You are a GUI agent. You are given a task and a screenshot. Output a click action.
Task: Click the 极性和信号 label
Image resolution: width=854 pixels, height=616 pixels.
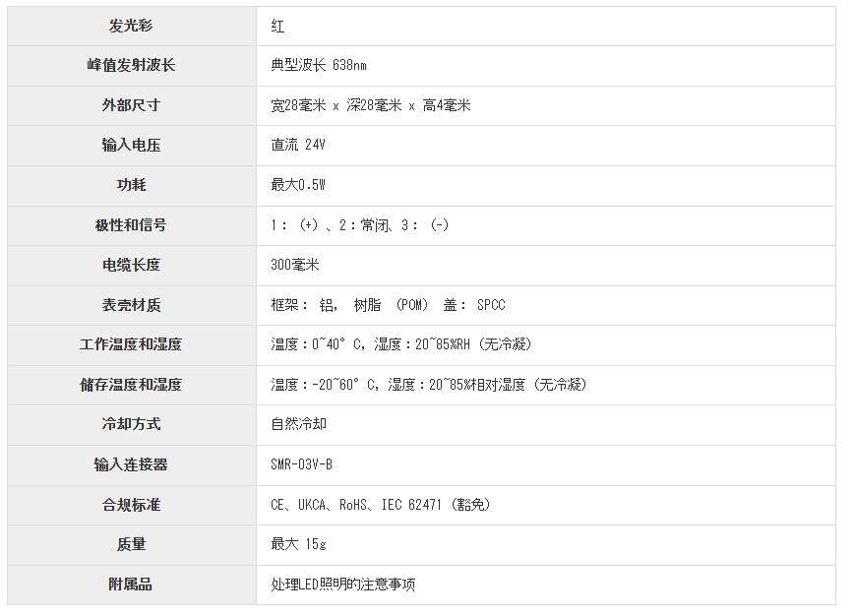click(x=131, y=225)
